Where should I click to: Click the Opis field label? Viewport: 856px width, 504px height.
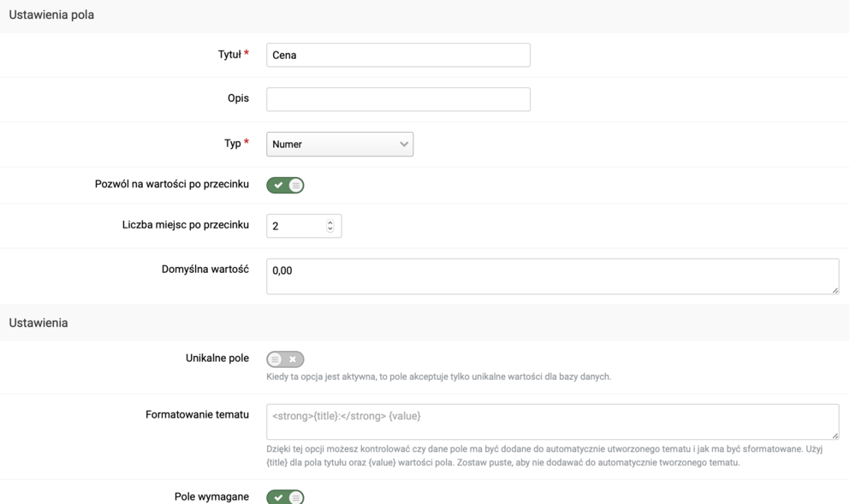coord(238,98)
